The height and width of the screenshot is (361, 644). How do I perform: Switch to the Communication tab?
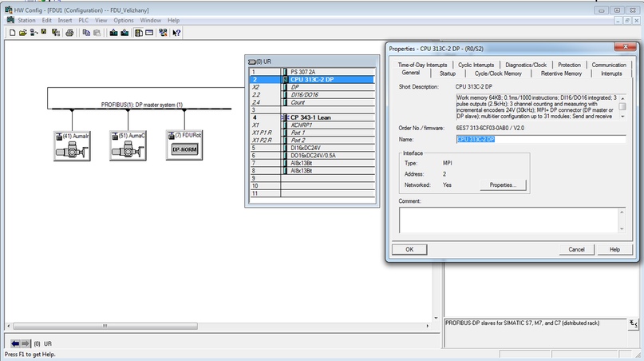609,65
